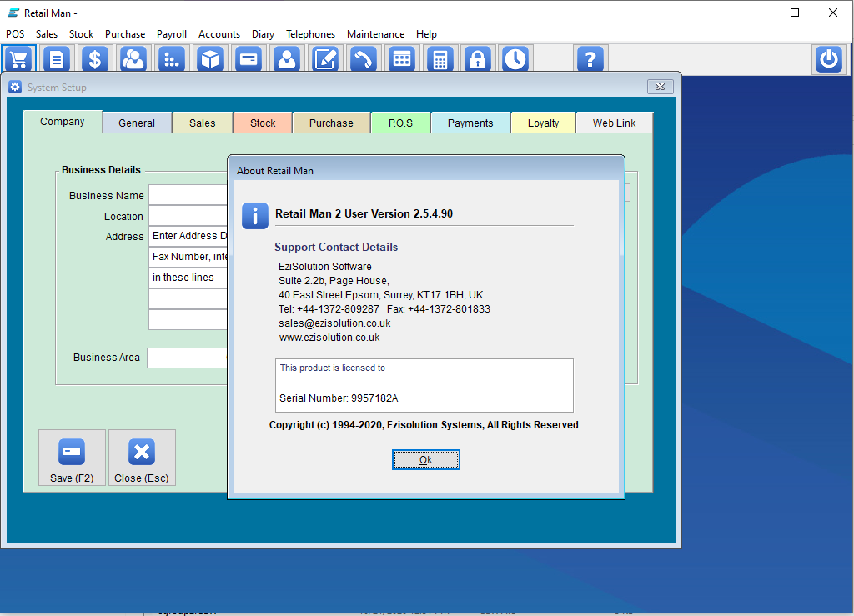Open the Help menu
854x616 pixels.
(426, 33)
